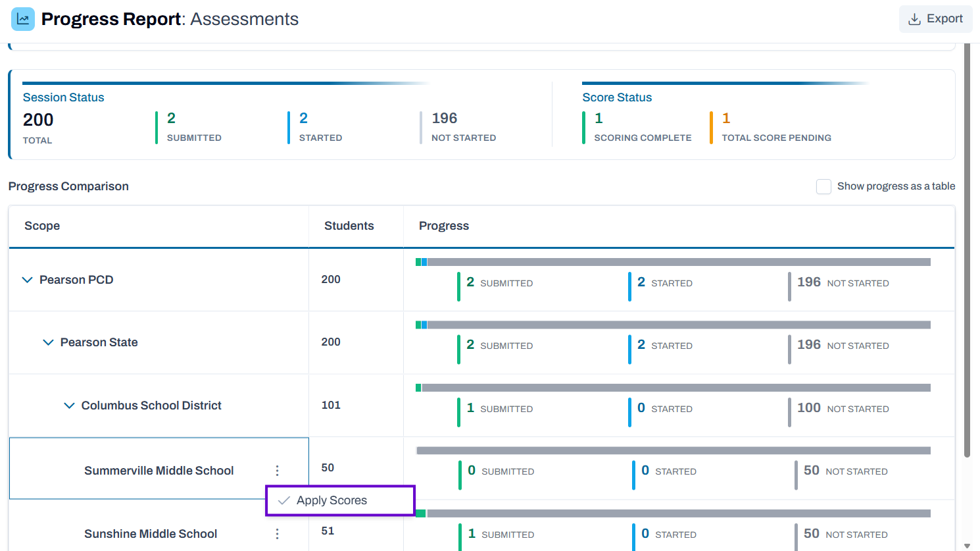Enable Show progress as a table
The image size is (980, 551).
[823, 186]
